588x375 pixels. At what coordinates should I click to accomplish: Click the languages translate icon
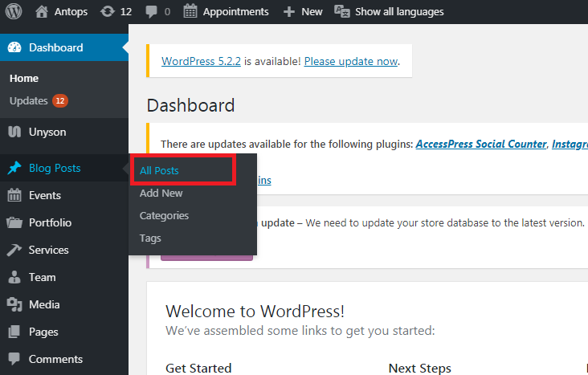point(342,11)
